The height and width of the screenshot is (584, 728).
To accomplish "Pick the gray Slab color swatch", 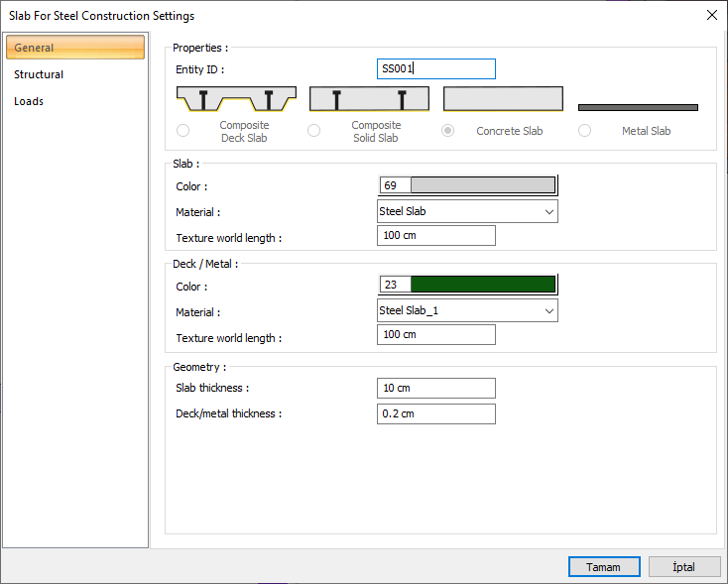I will click(482, 185).
